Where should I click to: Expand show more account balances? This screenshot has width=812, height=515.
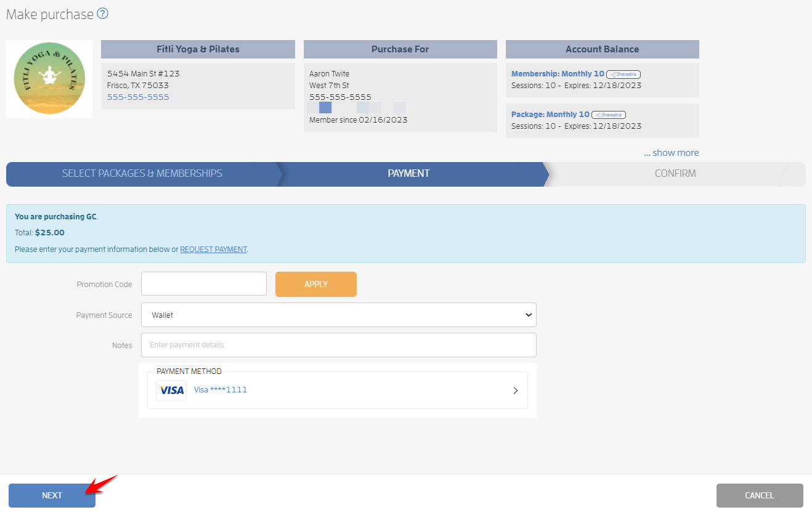(x=672, y=153)
